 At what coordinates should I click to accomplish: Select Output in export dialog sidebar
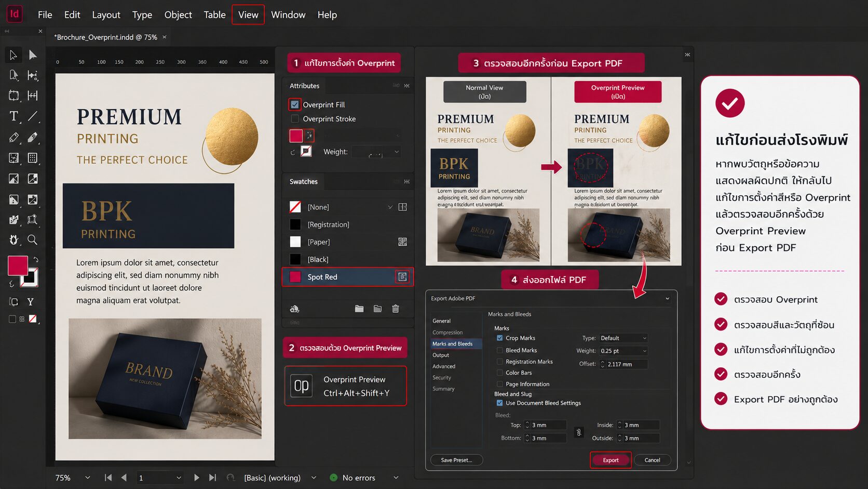coord(441,355)
